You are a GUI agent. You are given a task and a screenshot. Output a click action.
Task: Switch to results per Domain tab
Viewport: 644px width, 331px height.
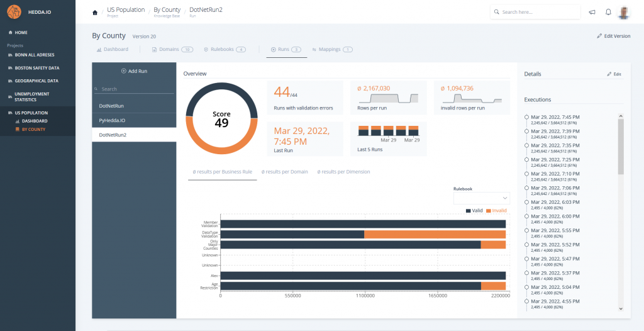click(x=284, y=172)
